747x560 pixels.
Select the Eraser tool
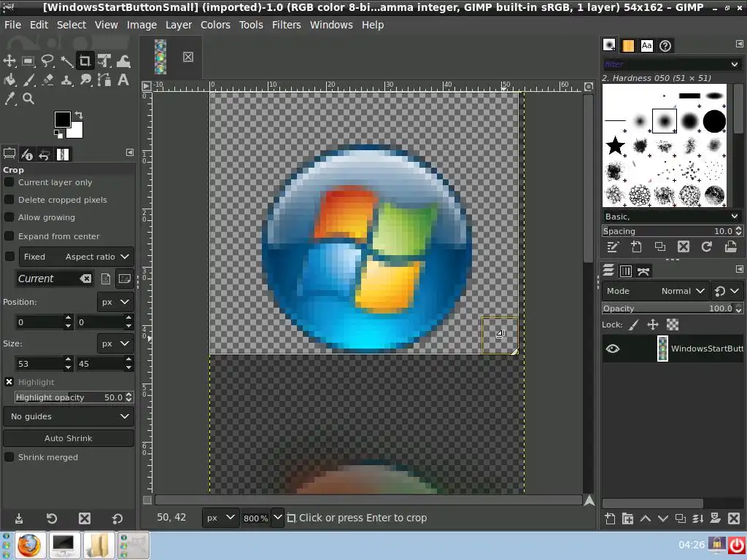click(47, 79)
